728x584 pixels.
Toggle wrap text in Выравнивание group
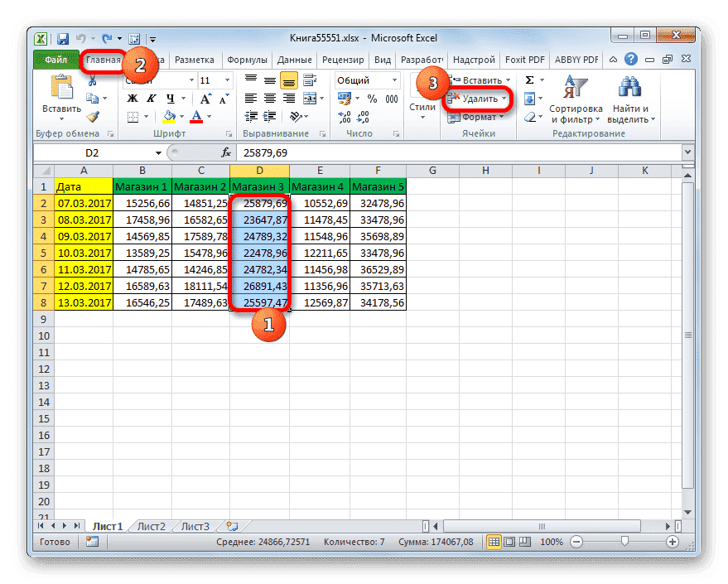point(308,80)
